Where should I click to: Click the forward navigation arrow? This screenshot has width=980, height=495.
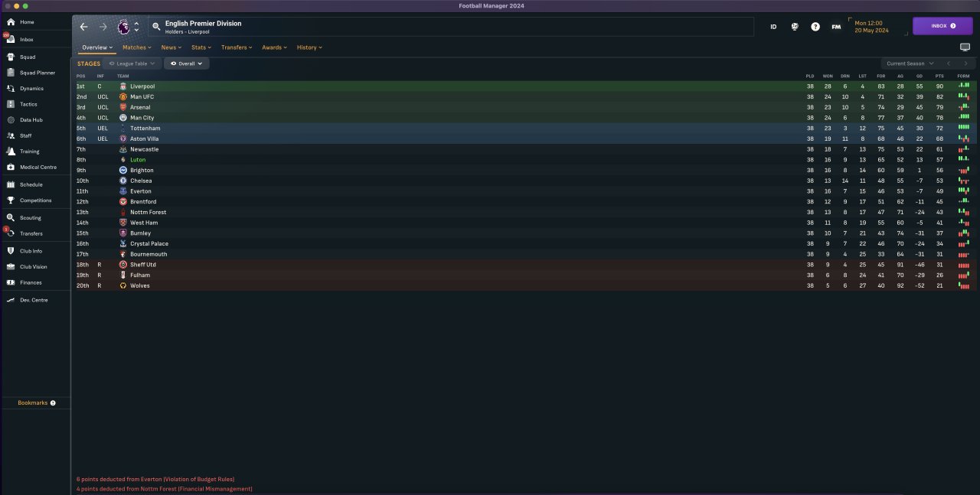103,27
